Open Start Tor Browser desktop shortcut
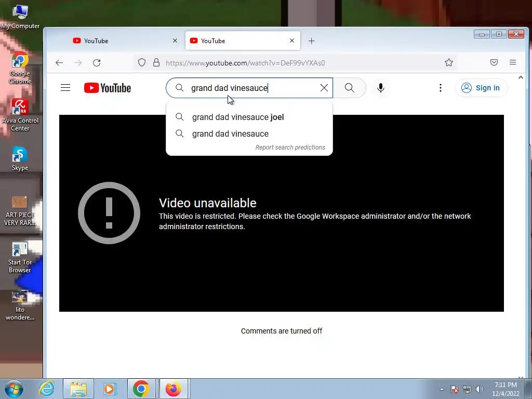Image resolution: width=532 pixels, height=399 pixels. point(20,258)
